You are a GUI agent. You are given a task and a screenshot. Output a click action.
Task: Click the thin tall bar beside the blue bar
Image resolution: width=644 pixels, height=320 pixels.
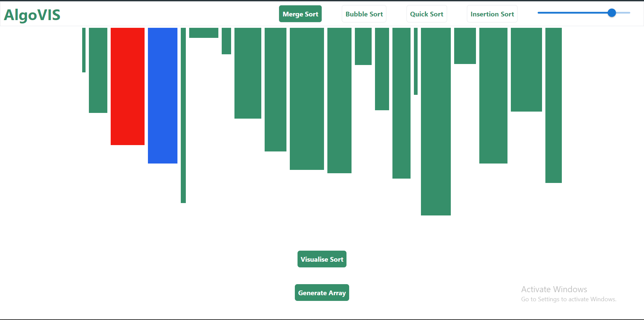point(183,115)
